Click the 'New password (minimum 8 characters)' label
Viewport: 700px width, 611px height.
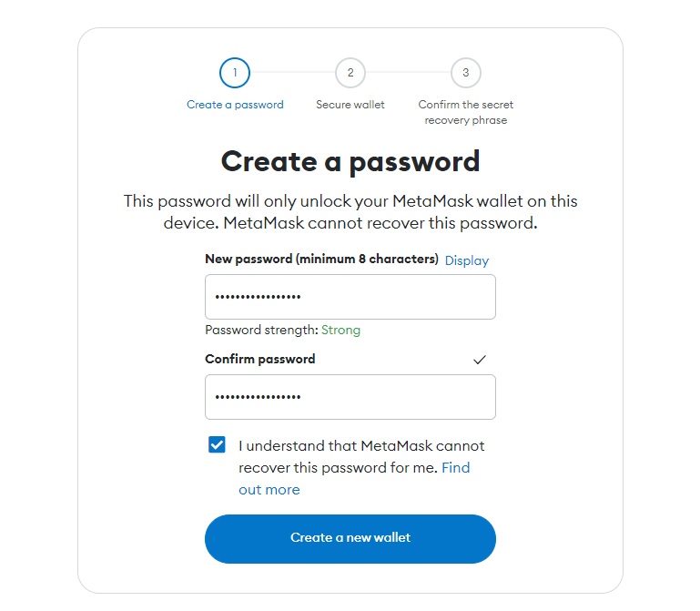click(321, 260)
